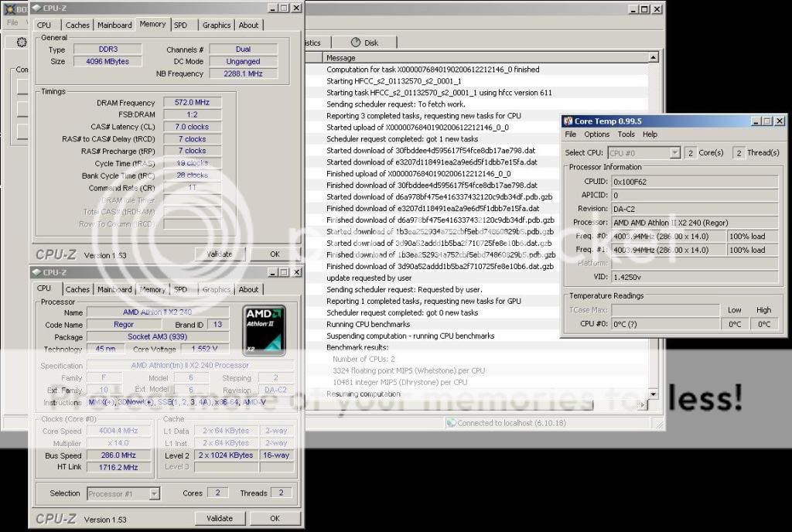This screenshot has width=792, height=532.
Task: Switch to CPU tab in top CPU-Z window
Action: tap(44, 25)
